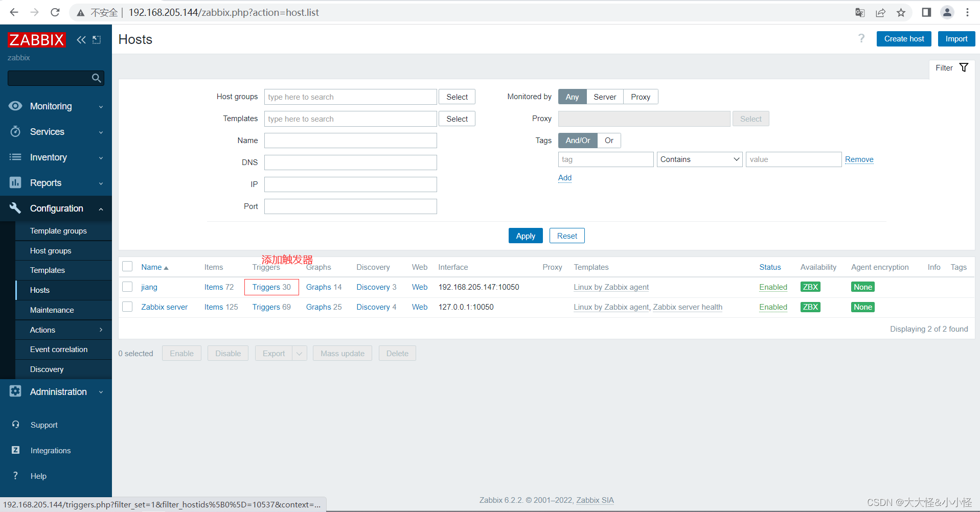
Task: Click the browser back arrow
Action: pyautogui.click(x=14, y=12)
